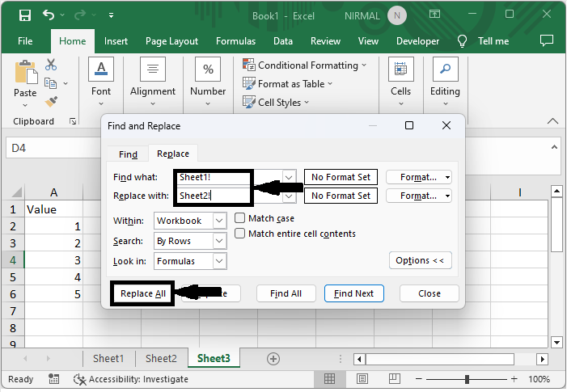The image size is (567, 392).
Task: Select row 4 header
Action: 13,260
